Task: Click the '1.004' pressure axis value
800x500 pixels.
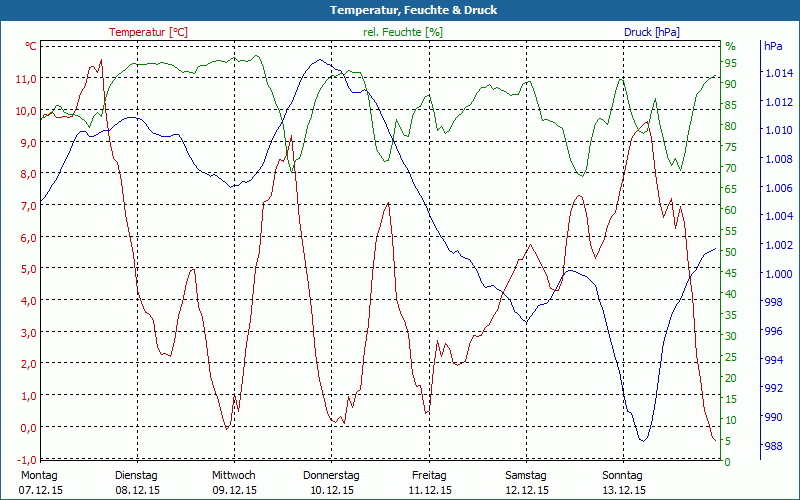Action: tap(779, 217)
